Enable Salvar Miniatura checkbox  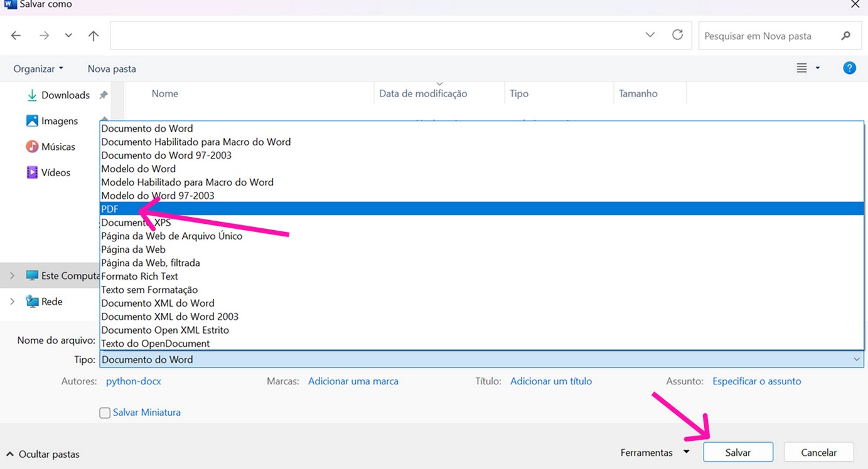pyautogui.click(x=105, y=413)
